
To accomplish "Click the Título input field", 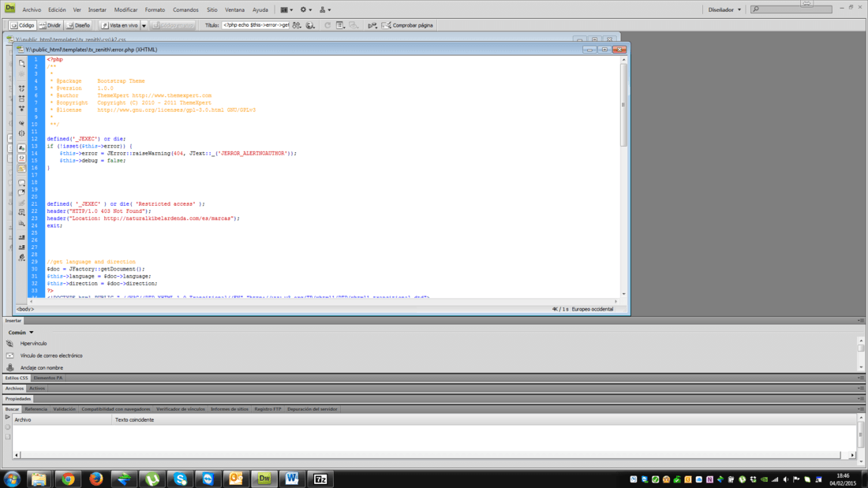I will 256,25.
